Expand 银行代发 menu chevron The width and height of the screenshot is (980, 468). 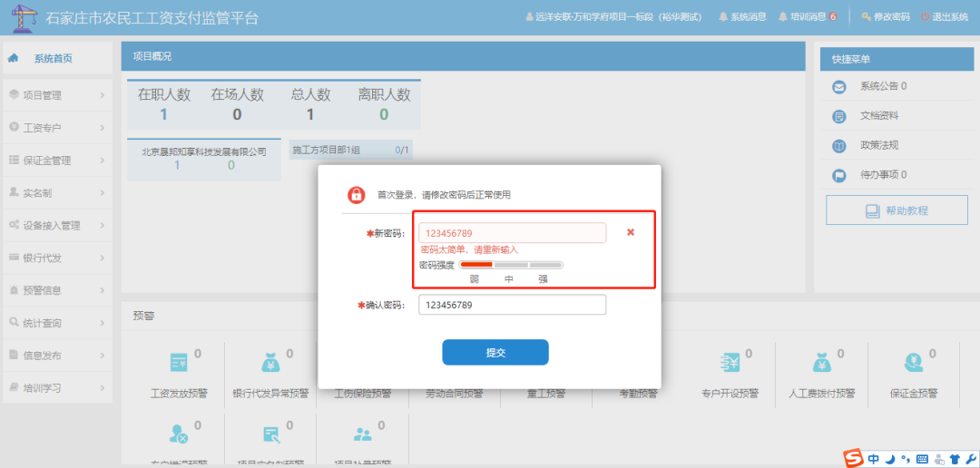102,258
